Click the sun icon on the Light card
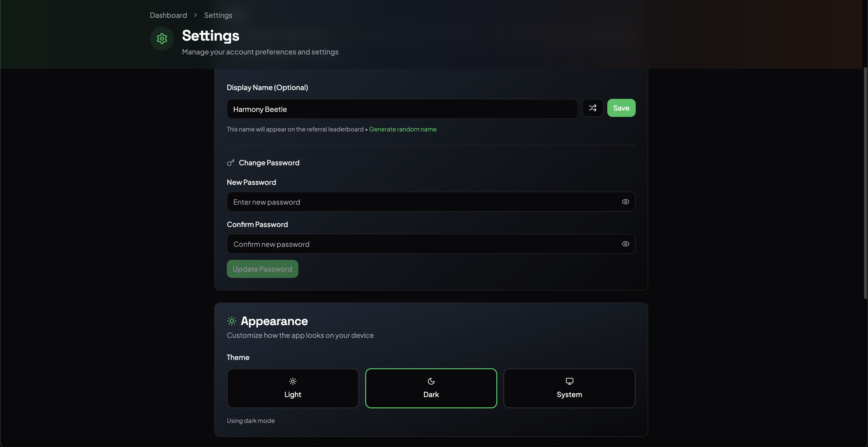 tap(293, 381)
